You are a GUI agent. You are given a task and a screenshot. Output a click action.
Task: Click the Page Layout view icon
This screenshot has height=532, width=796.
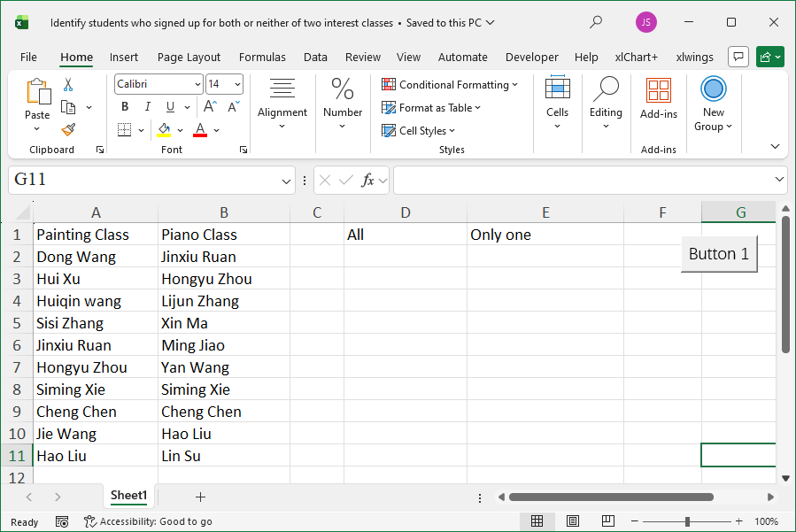tap(573, 521)
